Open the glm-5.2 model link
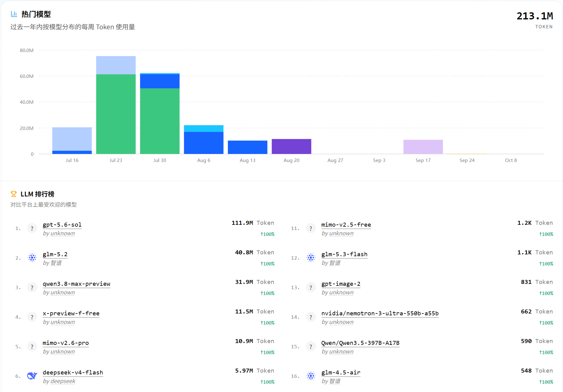The image size is (563, 392). click(55, 254)
